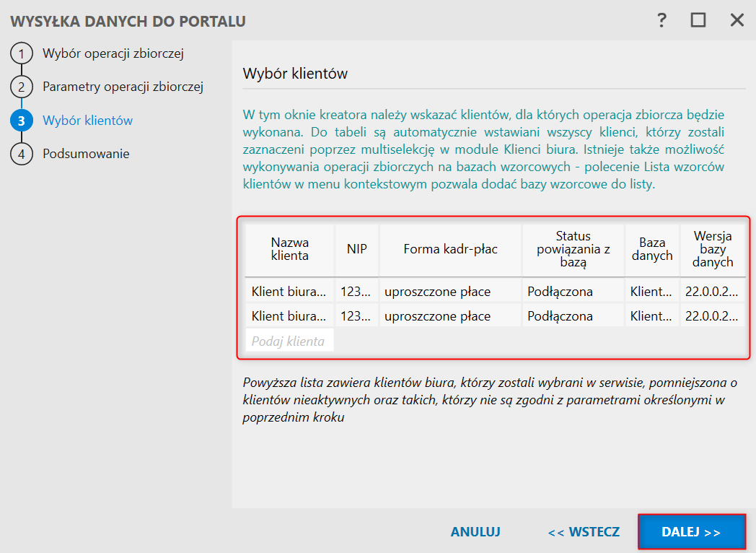Close the Wysyłka danych do portalu dialog
Viewport: 756px width, 553px height.
tap(737, 20)
